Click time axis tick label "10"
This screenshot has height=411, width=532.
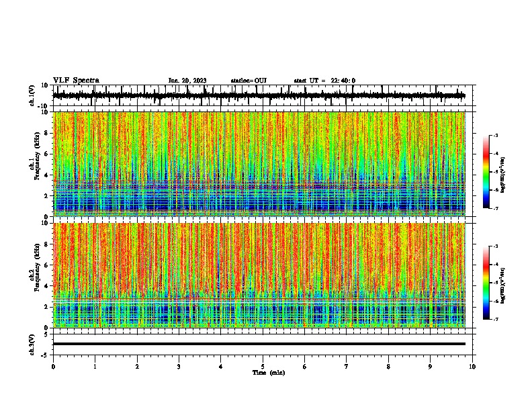472,367
